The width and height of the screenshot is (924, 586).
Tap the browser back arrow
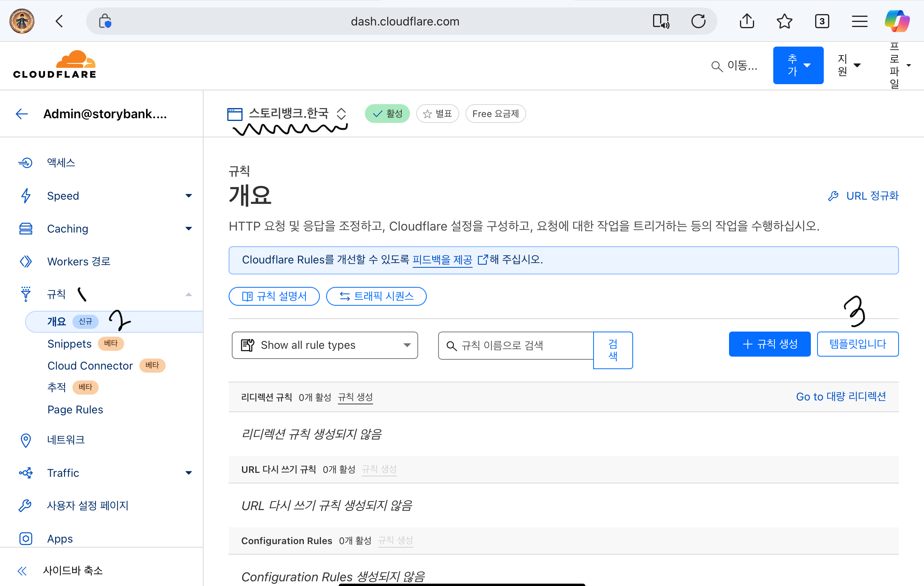pos(59,21)
